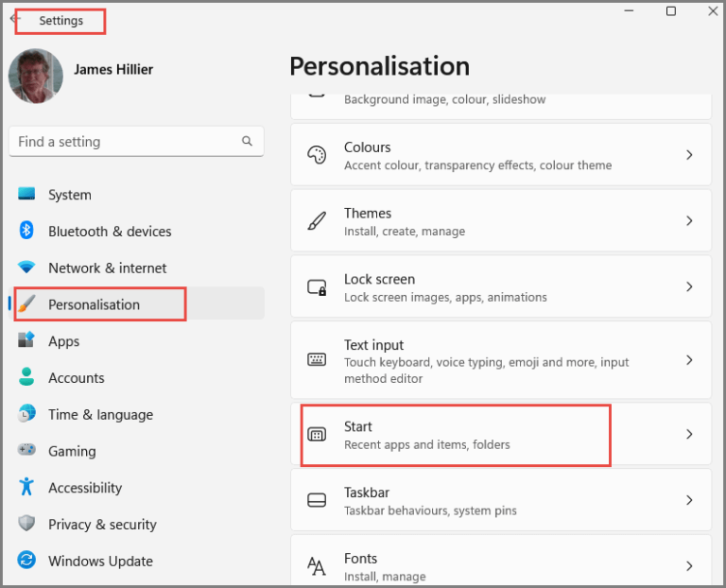This screenshot has height=588, width=726.
Task: Click the Accounts person icon
Action: 26,377
